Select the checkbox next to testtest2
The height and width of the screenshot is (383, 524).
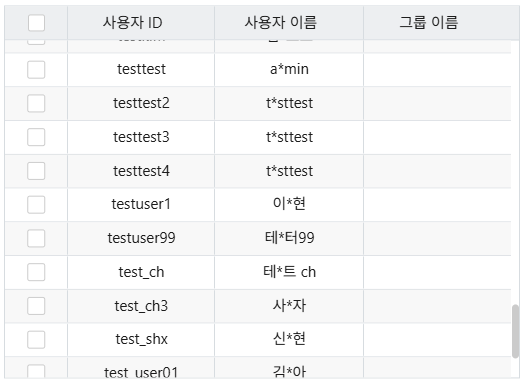36,103
